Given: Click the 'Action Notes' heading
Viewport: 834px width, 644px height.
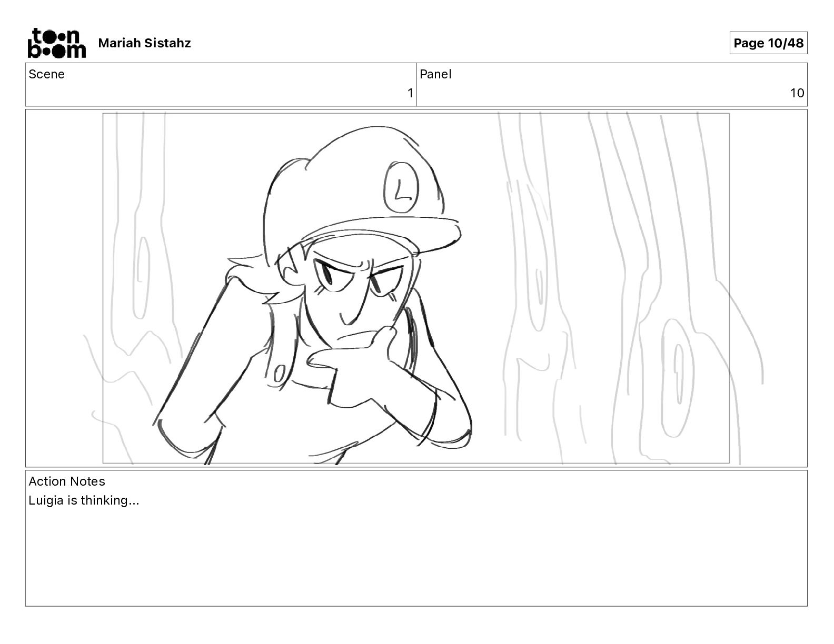Looking at the screenshot, I should click(67, 481).
